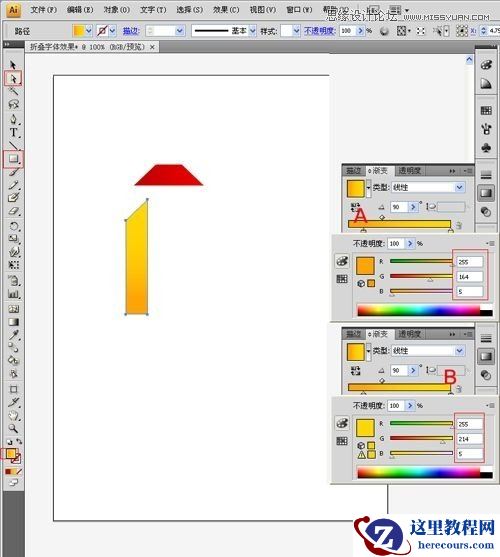Select the Type tool

13,133
